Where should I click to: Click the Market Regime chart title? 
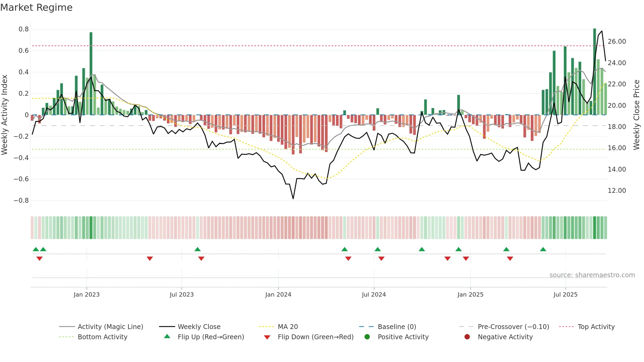pos(36,8)
